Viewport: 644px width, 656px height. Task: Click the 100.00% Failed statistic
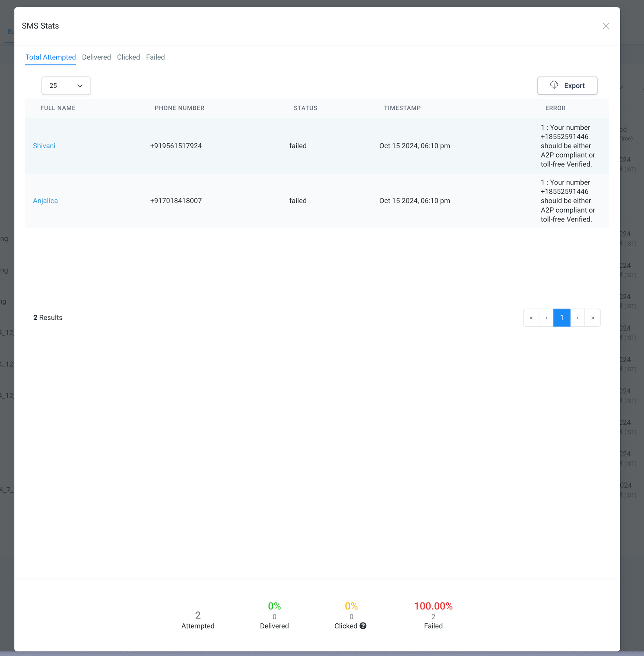click(433, 606)
